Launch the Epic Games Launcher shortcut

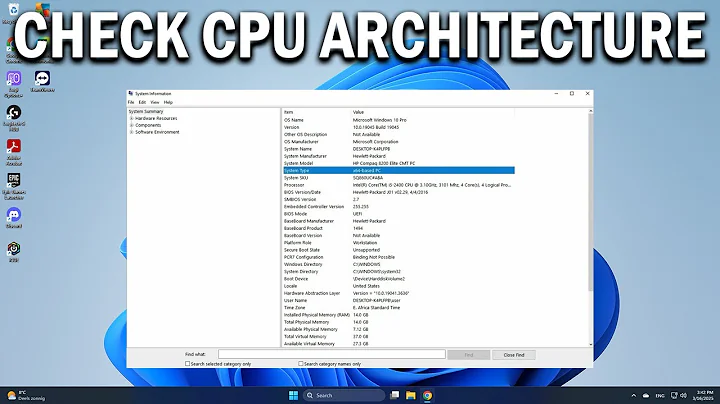coord(14,186)
